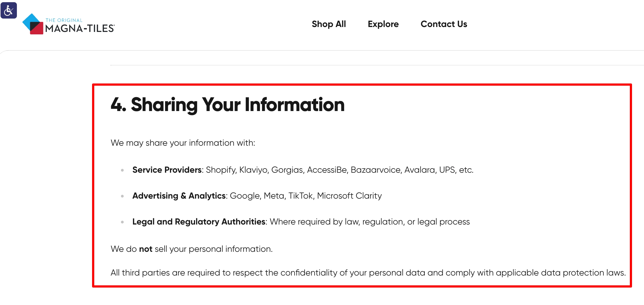Screen dimensions: 644x305
Task: Click the 'Advertising & Analytics' bullet text
Action: 179,196
